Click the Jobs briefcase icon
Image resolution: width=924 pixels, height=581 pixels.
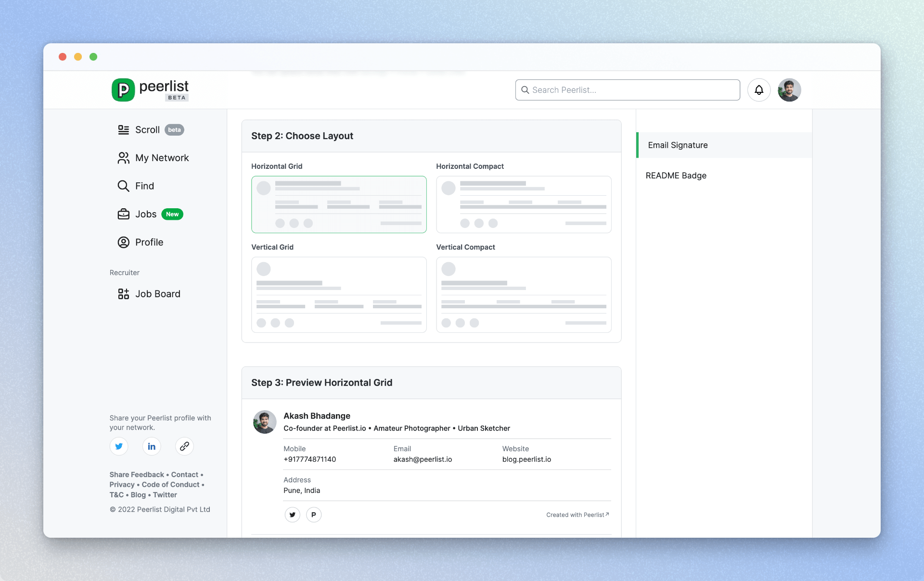coord(124,214)
